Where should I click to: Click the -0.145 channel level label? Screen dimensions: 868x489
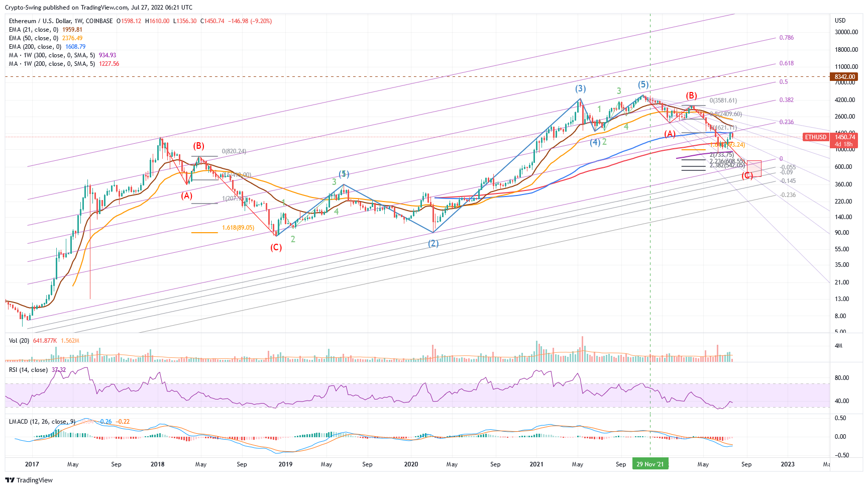(788, 181)
